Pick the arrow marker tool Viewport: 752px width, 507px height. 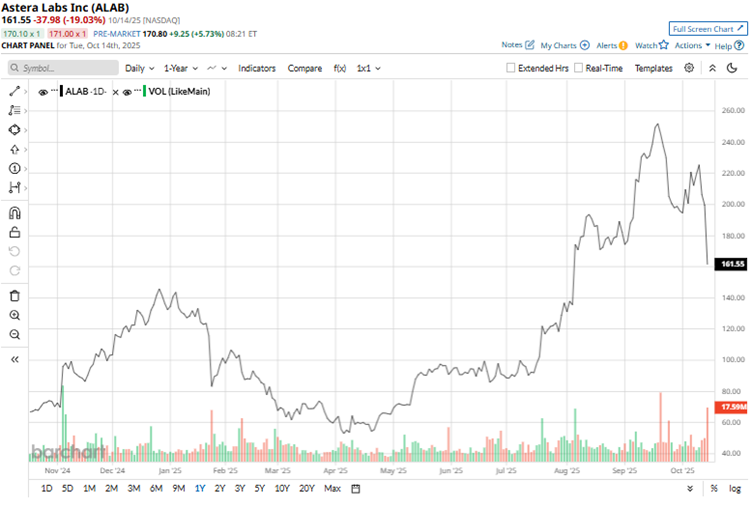(x=14, y=150)
